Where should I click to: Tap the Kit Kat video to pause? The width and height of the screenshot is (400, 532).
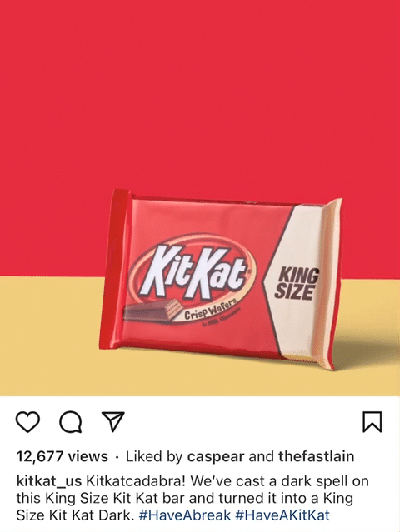[200, 198]
